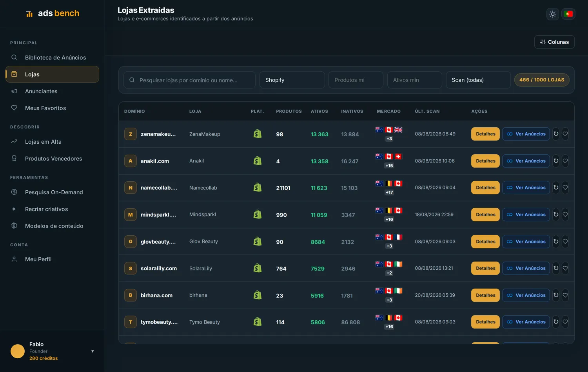Rescan the zenamakeup store
588x372 pixels.
coord(556,134)
